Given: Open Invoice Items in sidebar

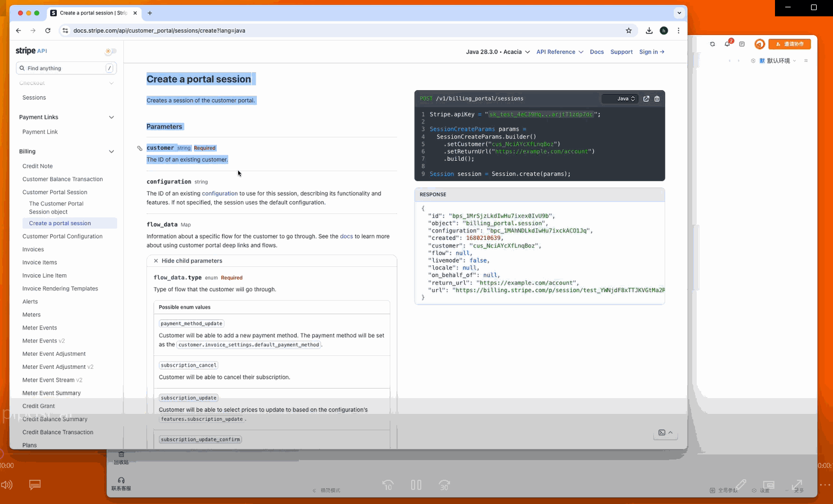Looking at the screenshot, I should coord(39,262).
